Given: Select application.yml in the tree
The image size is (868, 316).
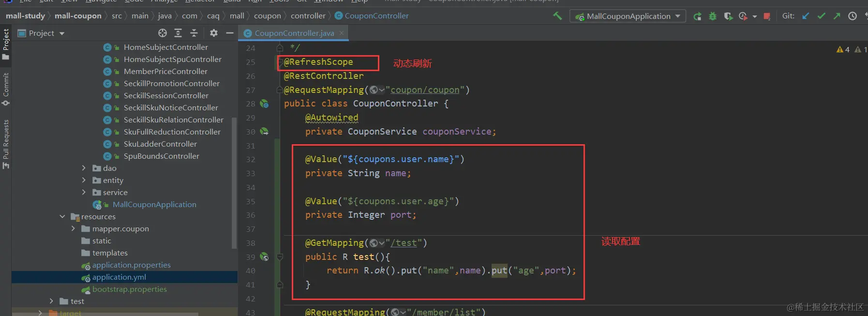Looking at the screenshot, I should pyautogui.click(x=119, y=277).
